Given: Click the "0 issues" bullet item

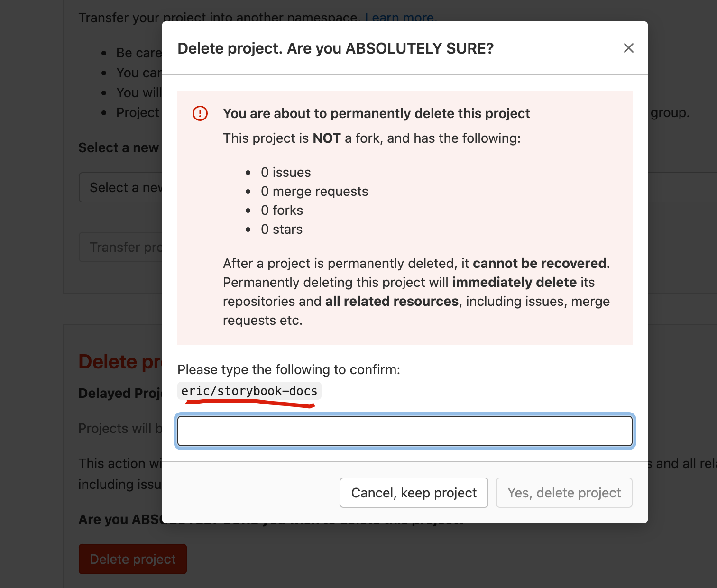Looking at the screenshot, I should point(285,172).
